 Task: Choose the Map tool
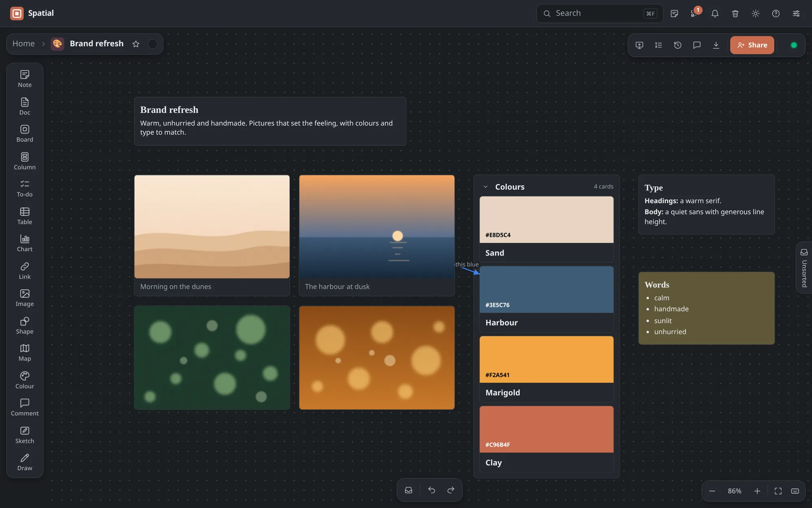25,353
